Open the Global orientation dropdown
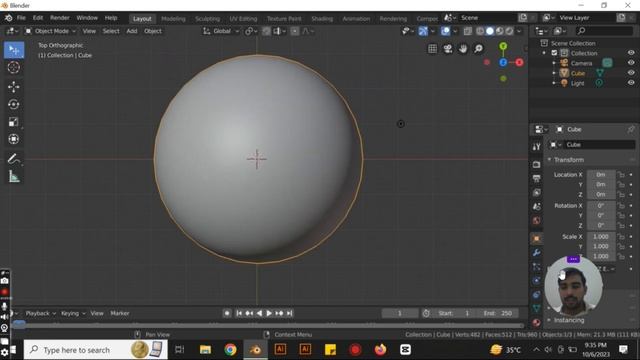 pyautogui.click(x=221, y=31)
